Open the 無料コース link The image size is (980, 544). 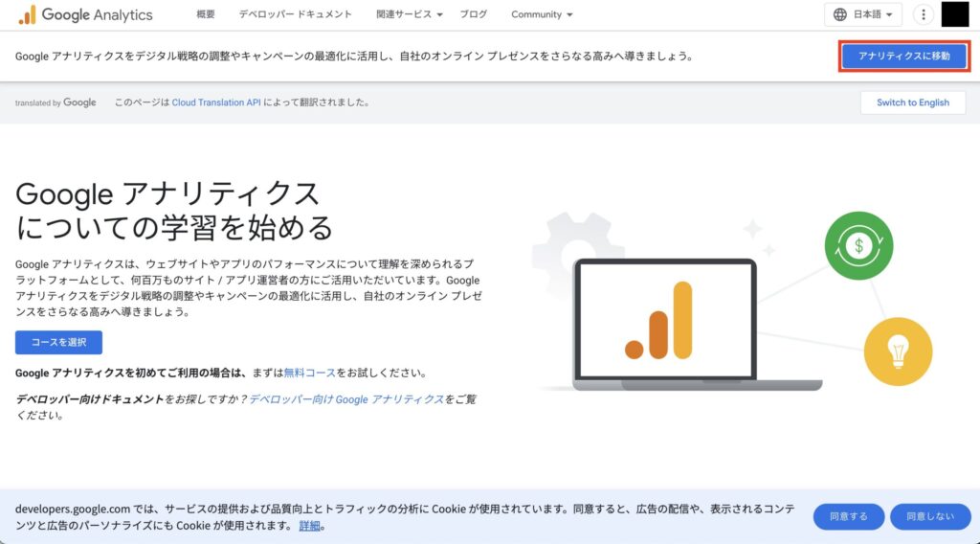point(310,373)
